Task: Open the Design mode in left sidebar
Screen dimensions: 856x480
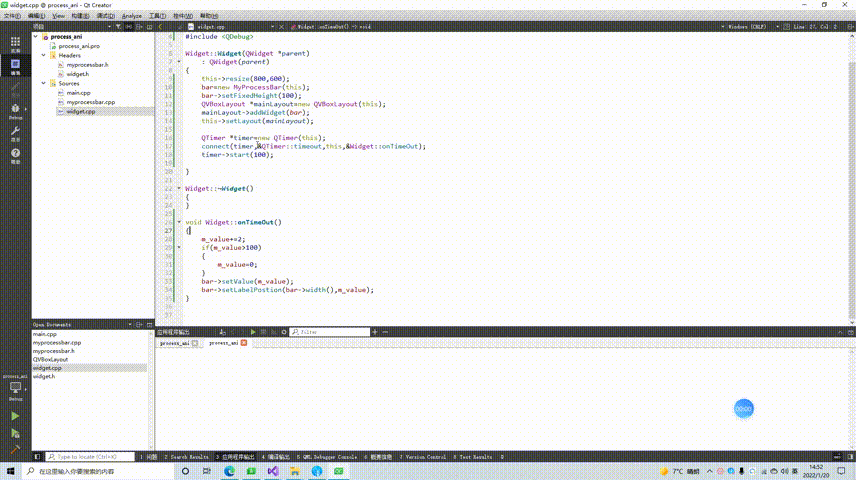Action: (x=15, y=88)
